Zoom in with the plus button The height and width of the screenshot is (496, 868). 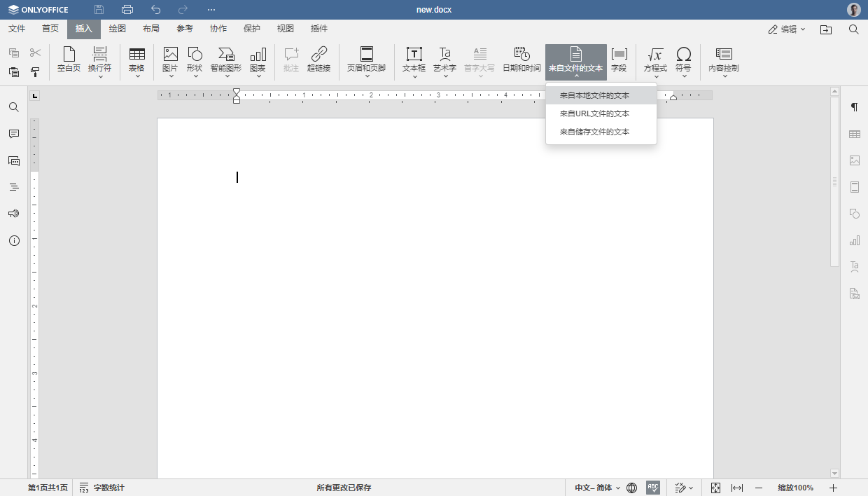click(833, 488)
